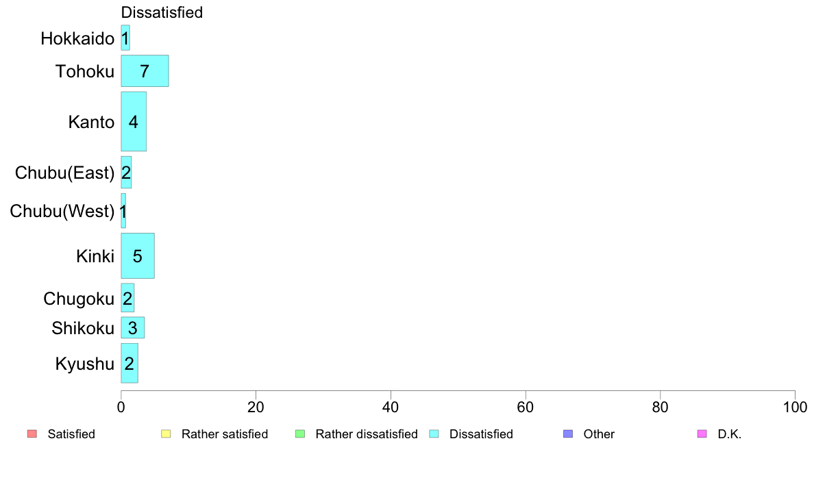Select the Hokkaido bar showing 1
Screen dimensions: 814x504
click(125, 38)
